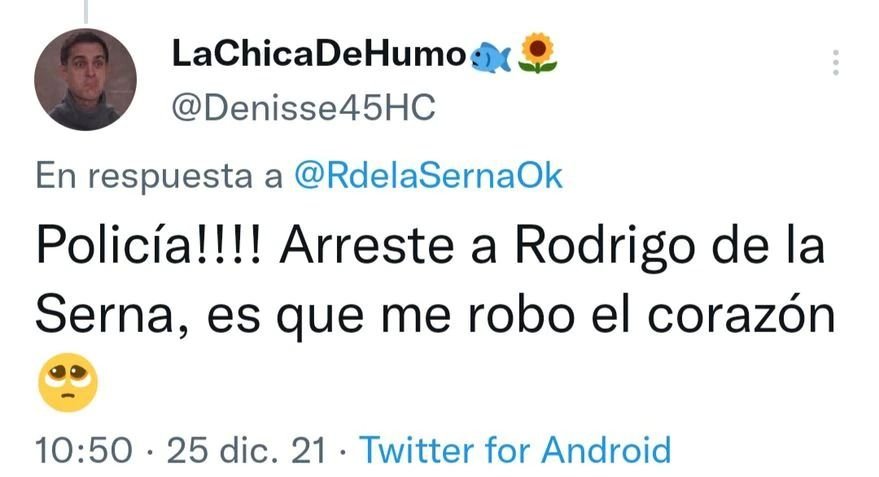Screen dimensions: 879x477
Task: Click the Twitter for Android source link
Action: point(515,450)
